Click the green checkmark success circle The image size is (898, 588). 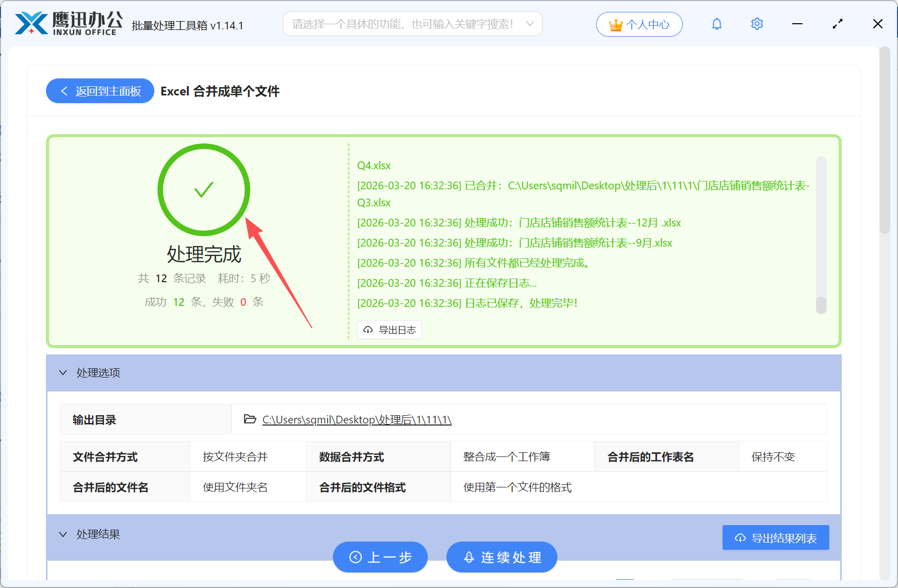(x=203, y=190)
